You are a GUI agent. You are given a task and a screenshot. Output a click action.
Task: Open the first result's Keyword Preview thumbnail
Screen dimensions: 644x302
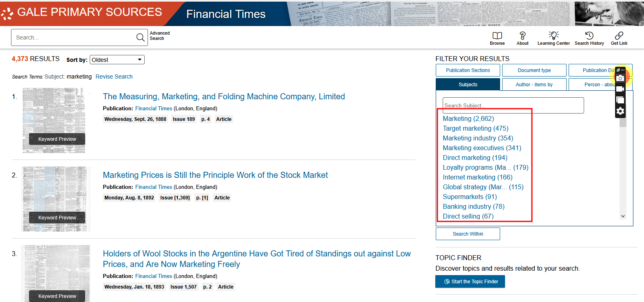point(57,139)
